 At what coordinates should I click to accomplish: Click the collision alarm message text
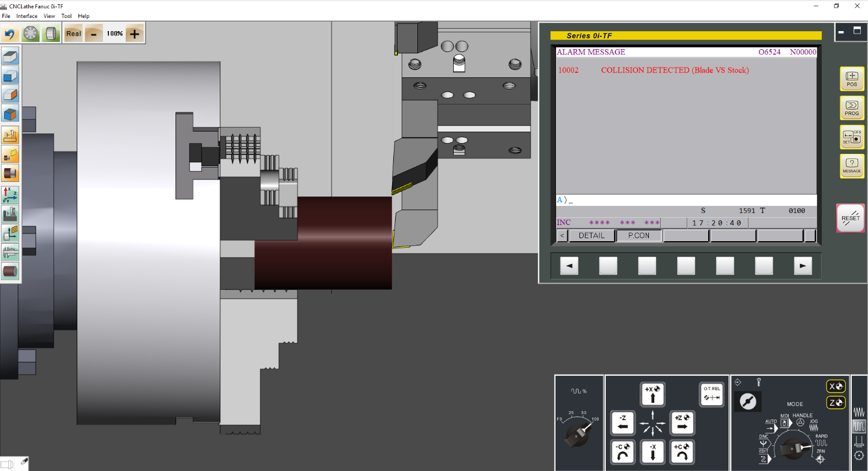(x=675, y=70)
